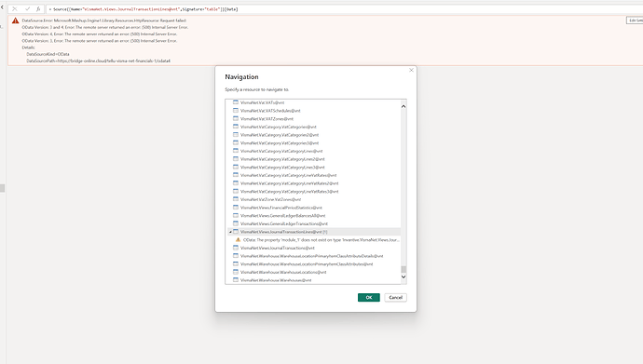Select WarehouseLocationPrimaryItemClassAttributeDetails@vnt entry
This screenshot has height=364, width=643.
click(x=311, y=256)
